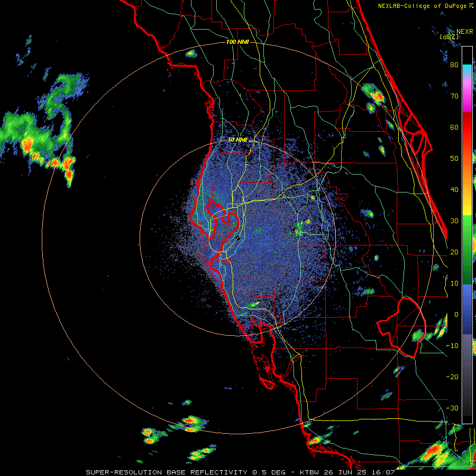Click the 60 value on the dBZ scale
This screenshot has height=476, width=476.
454,127
